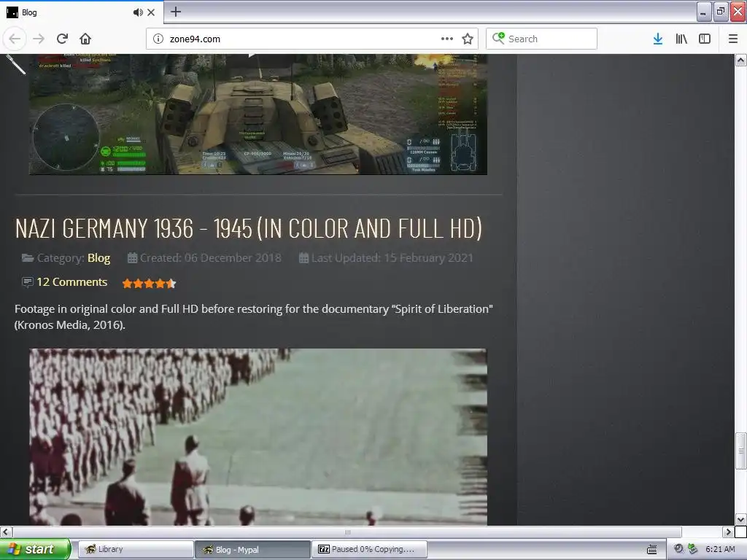
Task: Click the tank gameplay video thumbnail
Action: tap(258, 114)
